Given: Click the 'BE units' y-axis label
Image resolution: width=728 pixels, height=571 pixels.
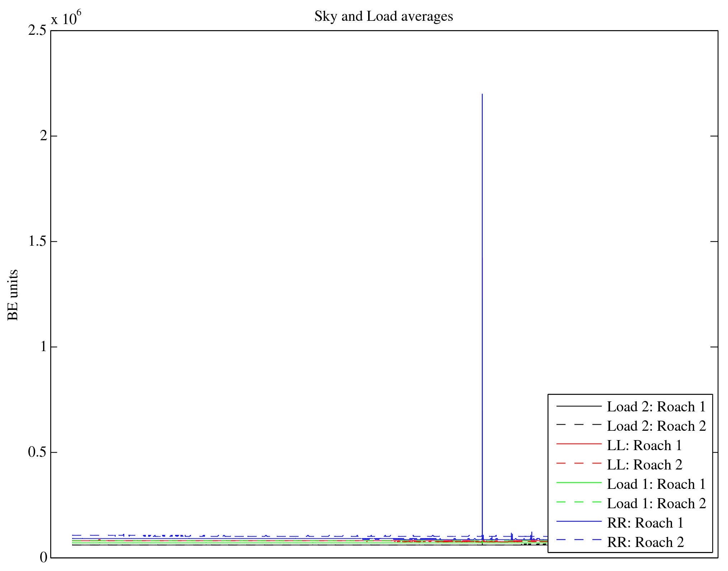Looking at the screenshot, I should coord(13,295).
